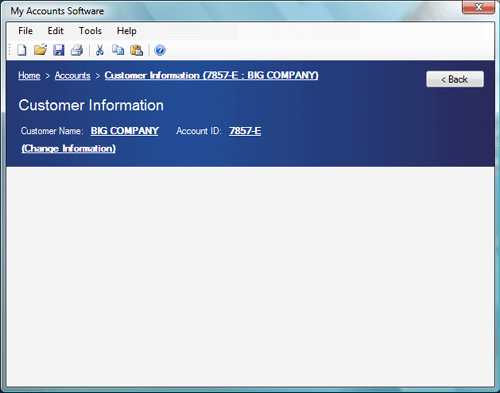Open the Edit menu
The image size is (500, 393).
(55, 31)
